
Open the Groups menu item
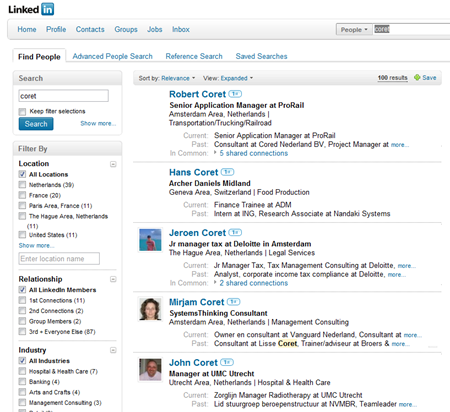pyautogui.click(x=126, y=29)
